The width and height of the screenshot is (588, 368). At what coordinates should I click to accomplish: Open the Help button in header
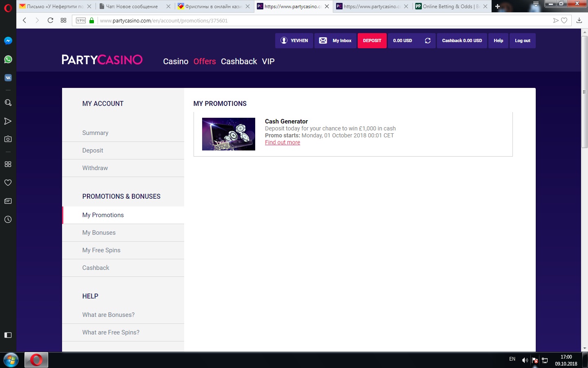[498, 40]
